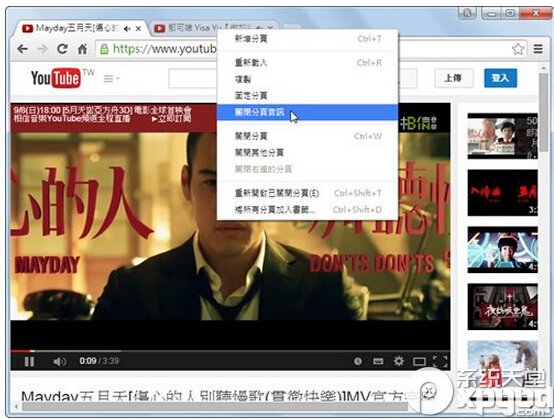Screen dimensions: 554x419
Task: Select 將所有分頁加入書籤 menu entry
Action: click(307, 210)
